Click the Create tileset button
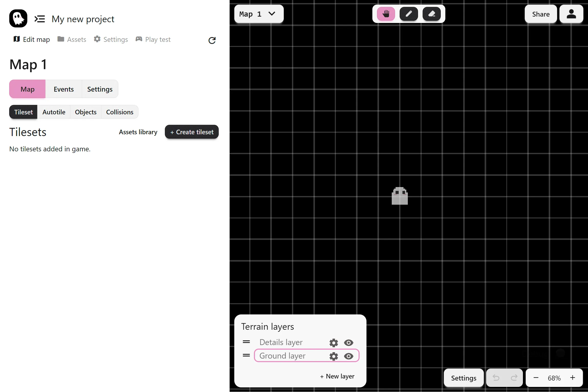Viewport: 588px width, 392px height. (192, 132)
